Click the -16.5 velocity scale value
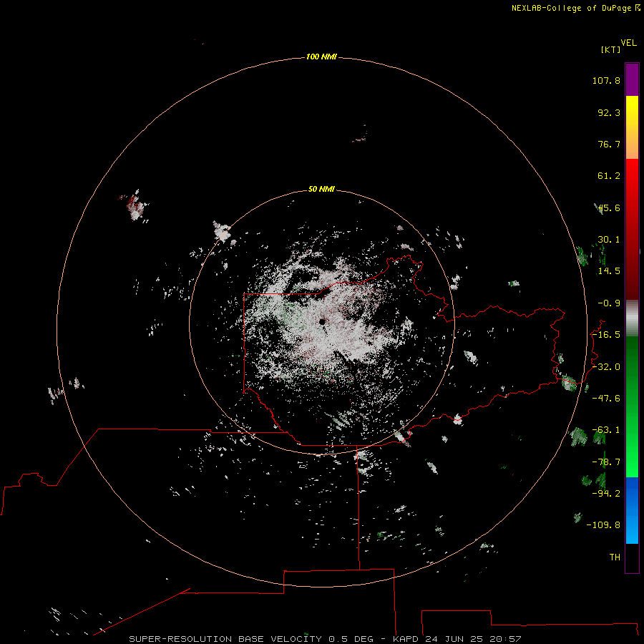 point(606,335)
